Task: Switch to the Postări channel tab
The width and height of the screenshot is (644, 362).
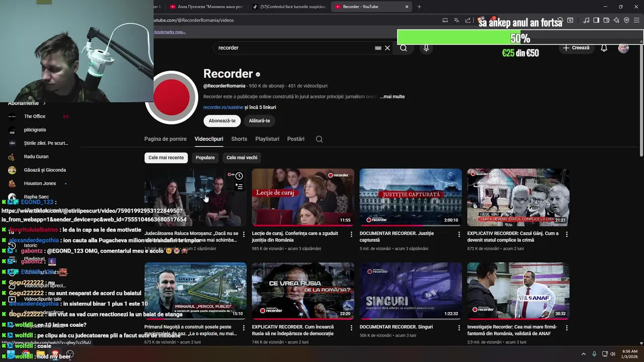Action: click(296, 139)
